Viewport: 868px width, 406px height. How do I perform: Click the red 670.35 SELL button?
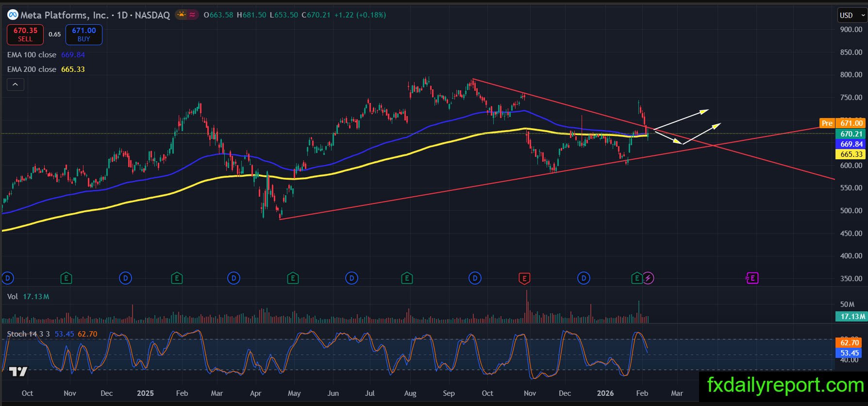pos(25,34)
